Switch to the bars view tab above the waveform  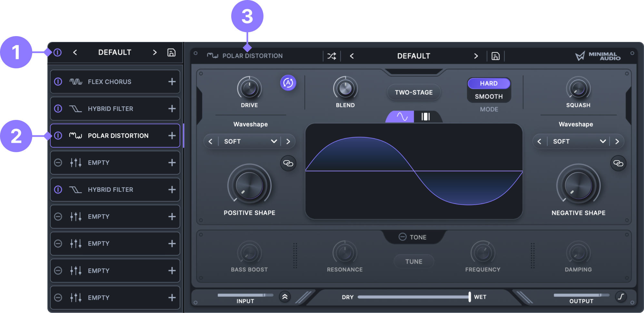point(426,117)
